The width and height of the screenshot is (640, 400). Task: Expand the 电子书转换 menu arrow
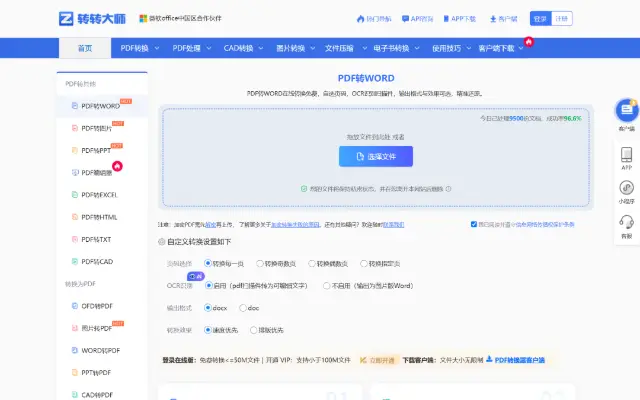pyautogui.click(x=417, y=48)
